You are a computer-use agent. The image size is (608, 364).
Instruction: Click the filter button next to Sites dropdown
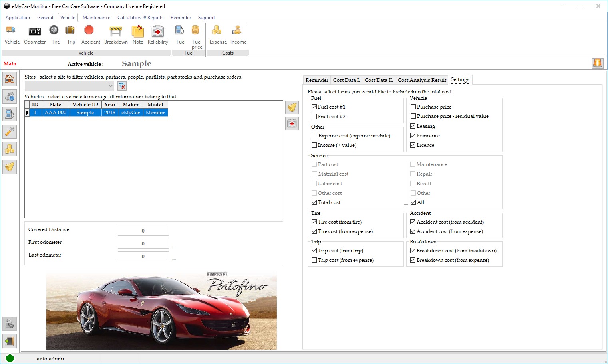tap(122, 86)
